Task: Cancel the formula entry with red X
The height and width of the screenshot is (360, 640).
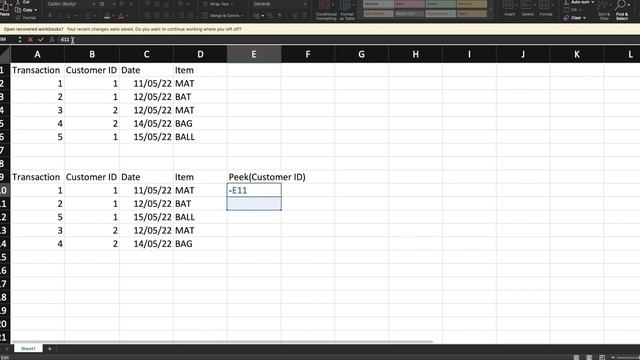Action: (30, 40)
